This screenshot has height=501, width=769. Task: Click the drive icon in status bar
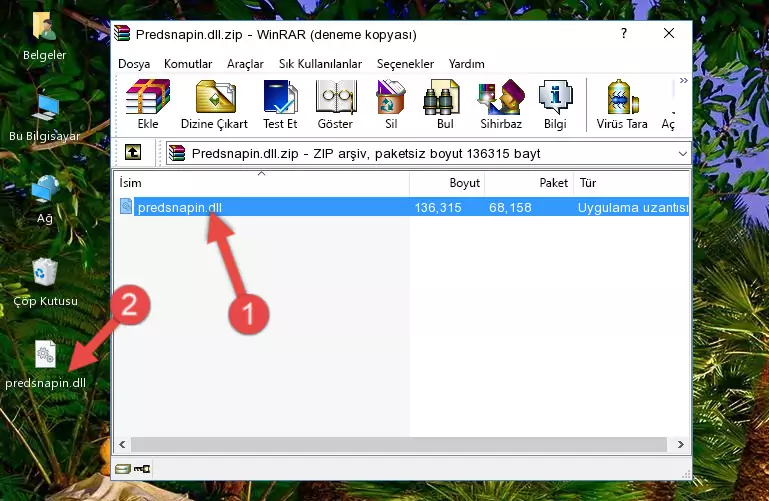(x=123, y=469)
